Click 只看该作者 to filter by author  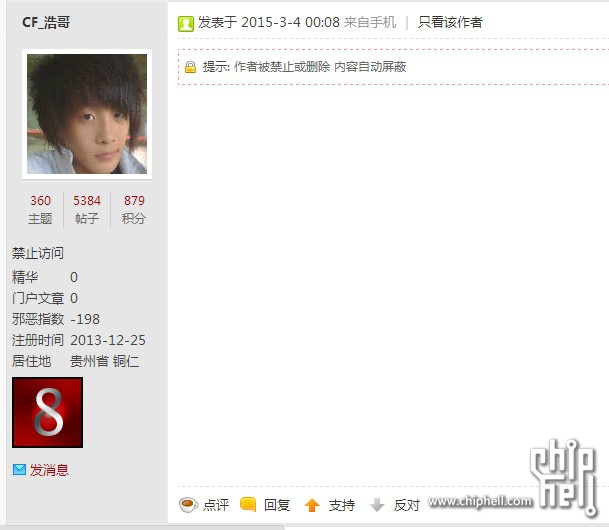450,23
